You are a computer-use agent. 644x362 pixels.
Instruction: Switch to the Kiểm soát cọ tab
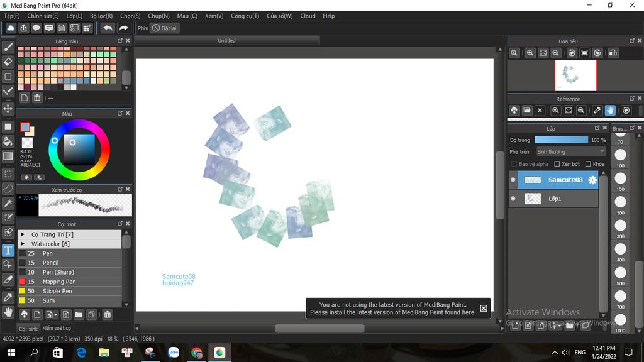[57, 328]
